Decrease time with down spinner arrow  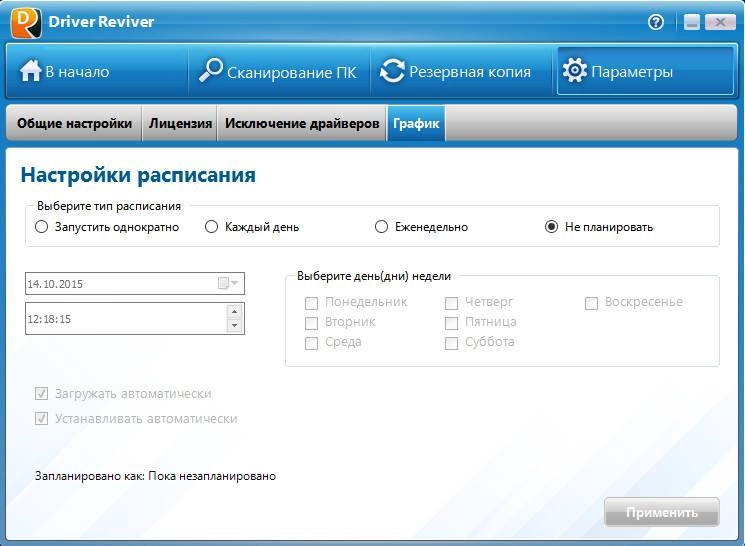[x=234, y=326]
